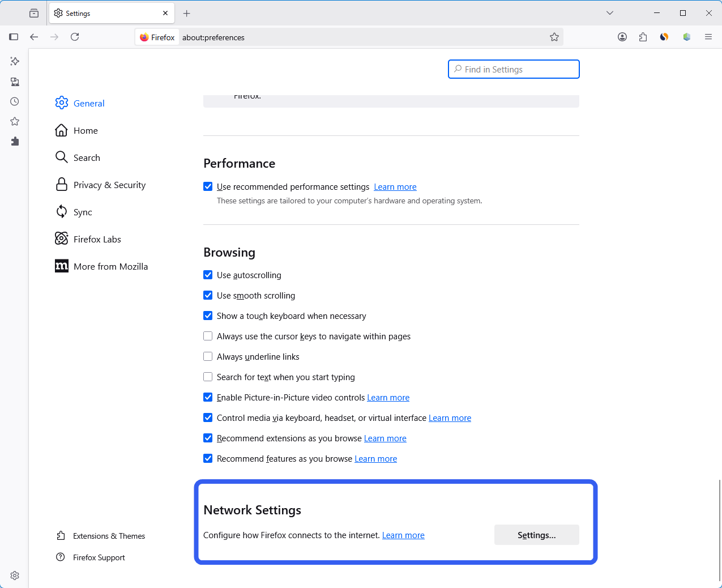The image size is (722, 588).
Task: Focus the Find in Settings search box
Action: click(x=514, y=69)
